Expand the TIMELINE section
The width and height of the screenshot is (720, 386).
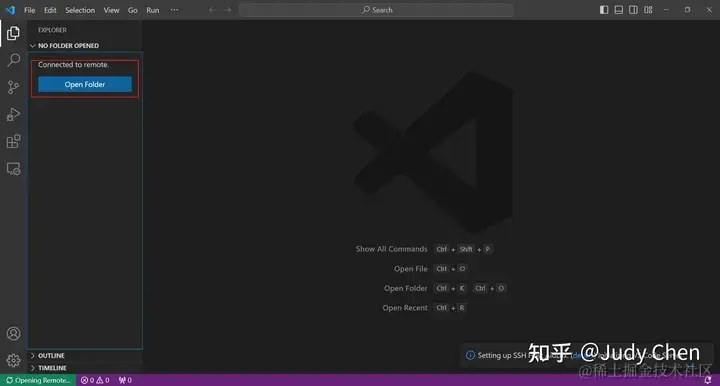tap(85, 368)
